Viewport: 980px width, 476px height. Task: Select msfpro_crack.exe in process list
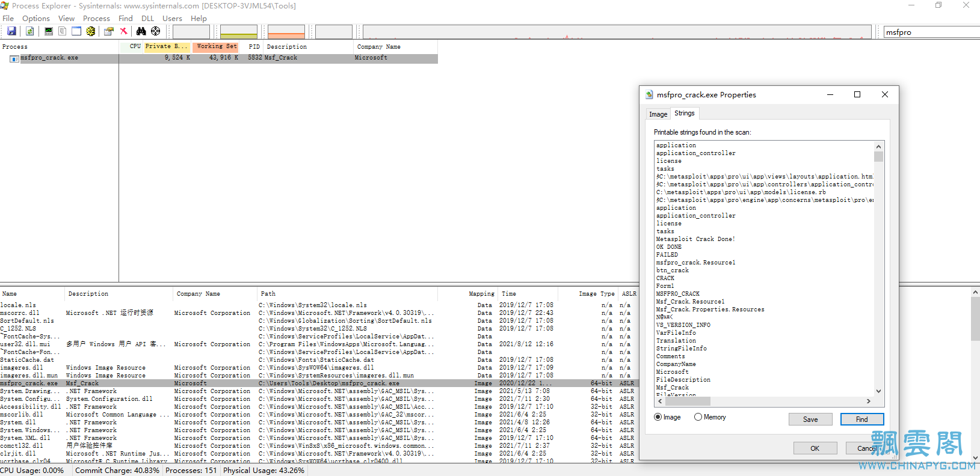pos(219,58)
